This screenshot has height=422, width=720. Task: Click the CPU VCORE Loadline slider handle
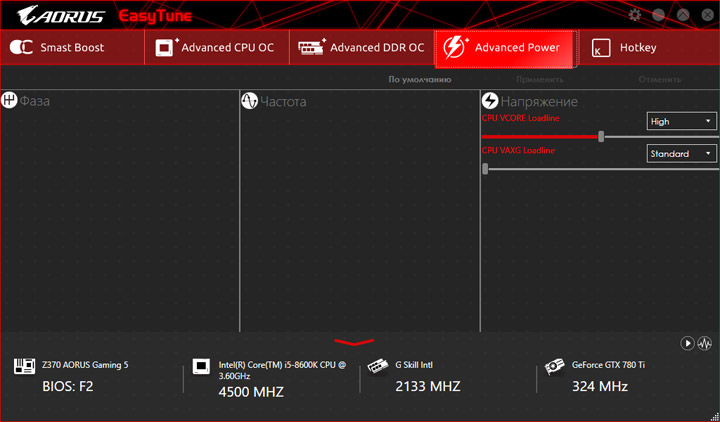point(601,136)
